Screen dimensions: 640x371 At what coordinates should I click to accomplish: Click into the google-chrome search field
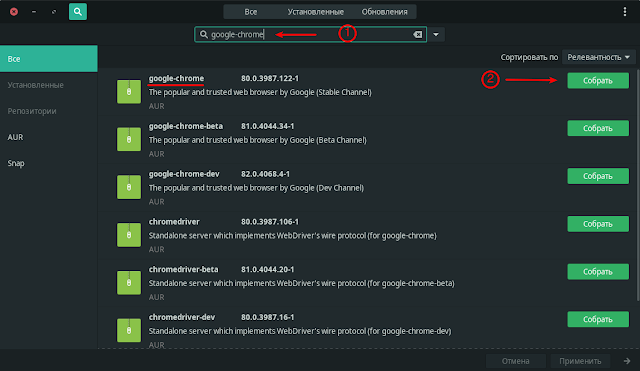click(x=310, y=35)
